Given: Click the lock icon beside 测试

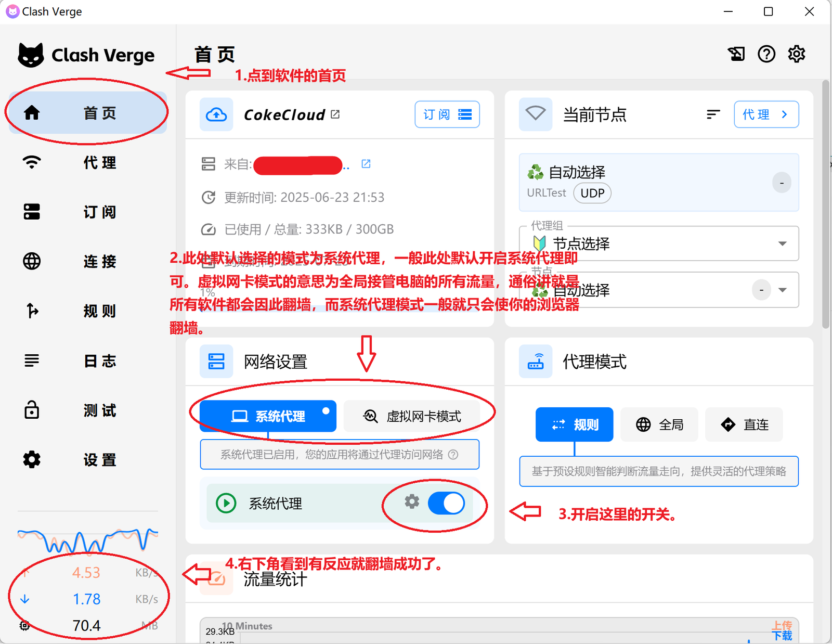Looking at the screenshot, I should (x=32, y=410).
